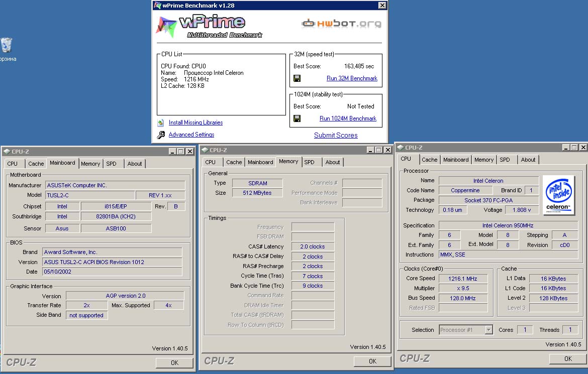Click the Level 2 cache 128 KBytes value

click(553, 298)
